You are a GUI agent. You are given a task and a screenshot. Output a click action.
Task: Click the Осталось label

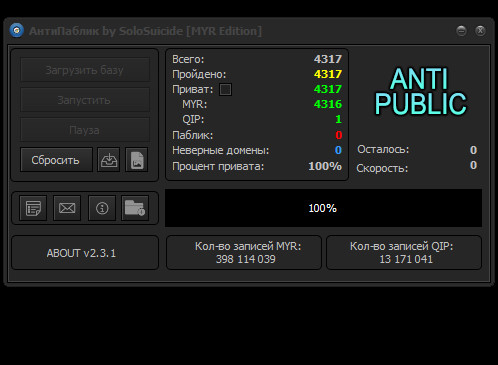(x=383, y=149)
